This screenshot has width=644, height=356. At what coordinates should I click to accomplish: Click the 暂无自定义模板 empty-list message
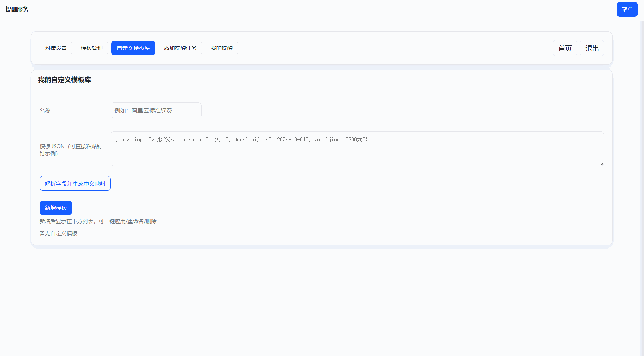[59, 234]
